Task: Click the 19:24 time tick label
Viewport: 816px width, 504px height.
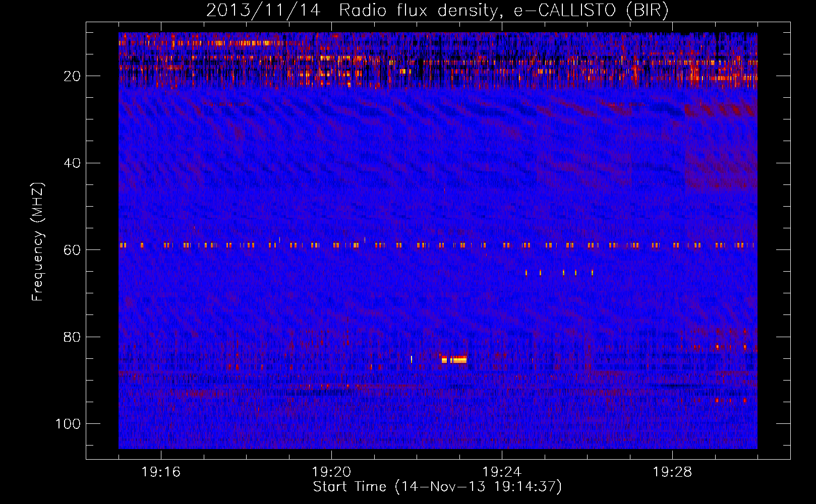Action: point(502,472)
